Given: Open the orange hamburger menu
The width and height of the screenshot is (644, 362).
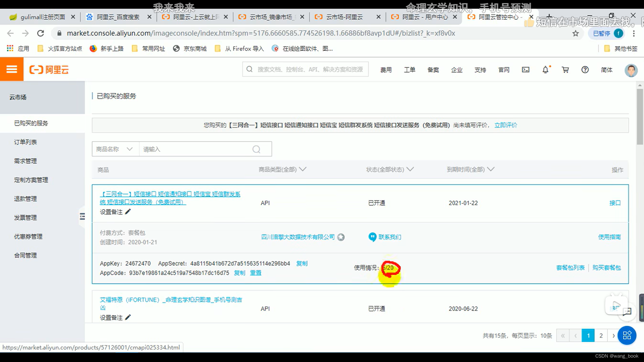Looking at the screenshot, I should click(12, 69).
